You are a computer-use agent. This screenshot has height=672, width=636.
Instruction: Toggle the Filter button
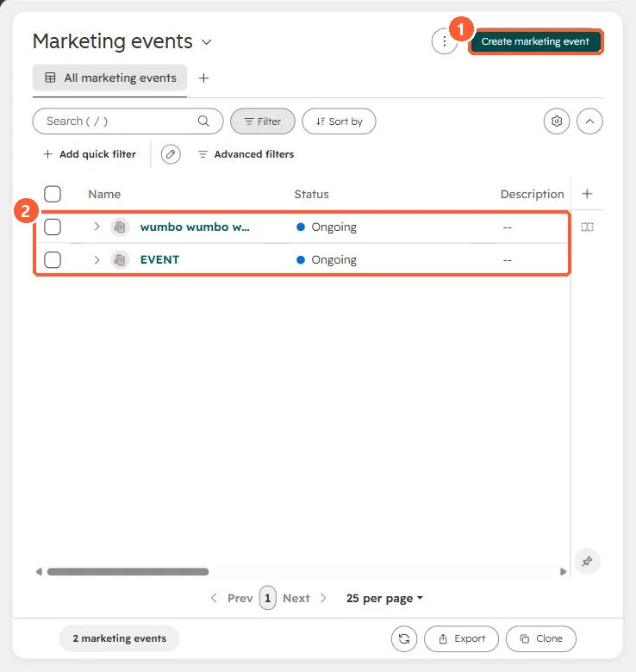tap(263, 121)
